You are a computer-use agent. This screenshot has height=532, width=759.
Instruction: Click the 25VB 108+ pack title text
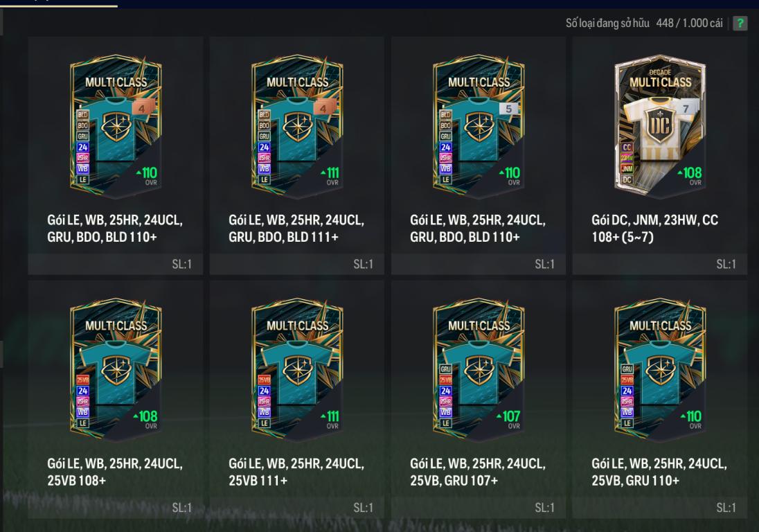point(115,472)
